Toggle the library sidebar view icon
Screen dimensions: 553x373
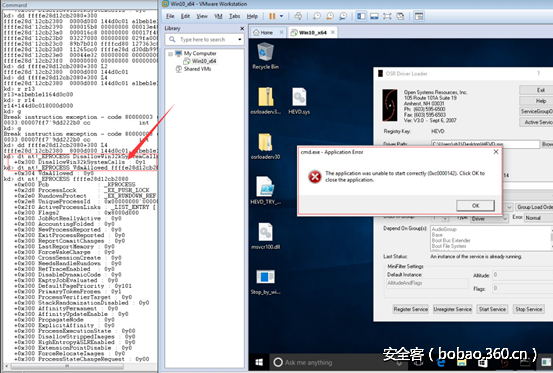tap(361, 16)
